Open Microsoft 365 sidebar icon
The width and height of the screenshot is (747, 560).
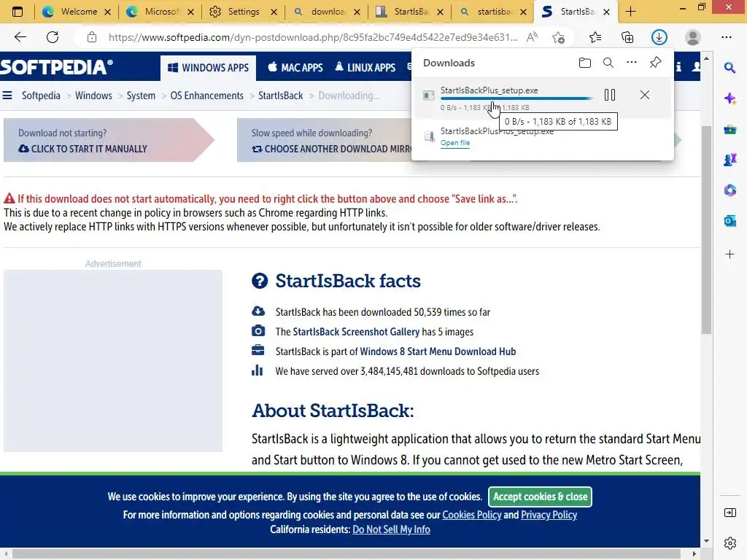[x=729, y=190]
